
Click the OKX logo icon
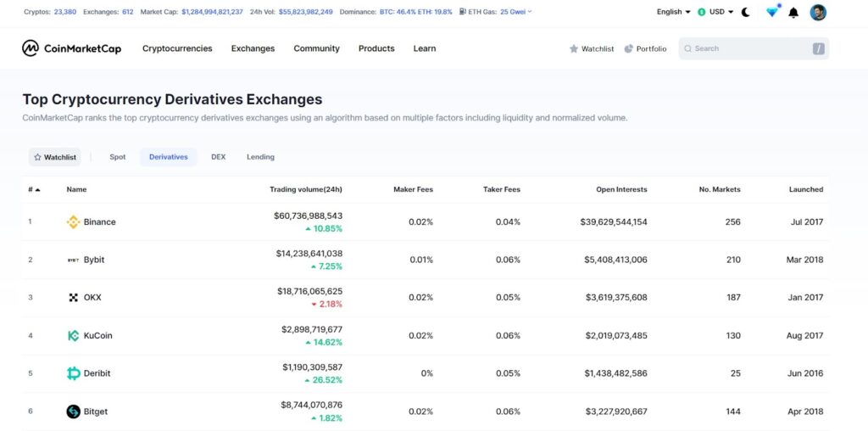click(73, 298)
